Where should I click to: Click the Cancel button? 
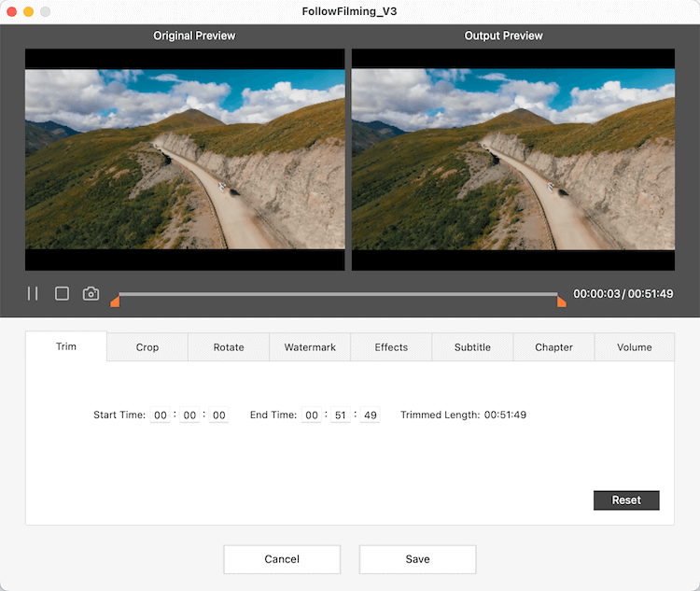[282, 559]
